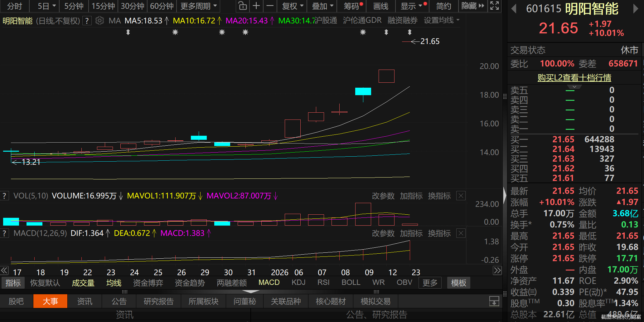The width and height of the screenshot is (644, 322).
Task: Click the event marker above the 12 candlestick
Action: click(x=386, y=32)
